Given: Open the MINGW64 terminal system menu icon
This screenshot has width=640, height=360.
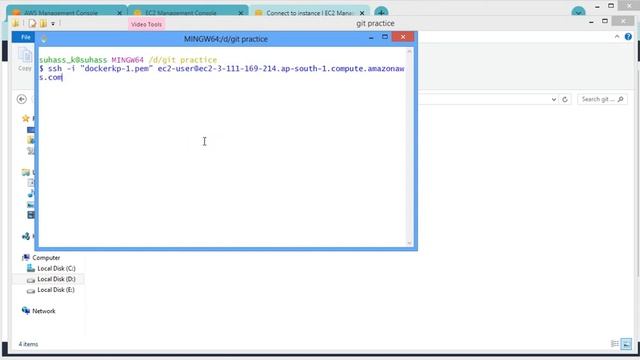Looking at the screenshot, I should pos(44,39).
